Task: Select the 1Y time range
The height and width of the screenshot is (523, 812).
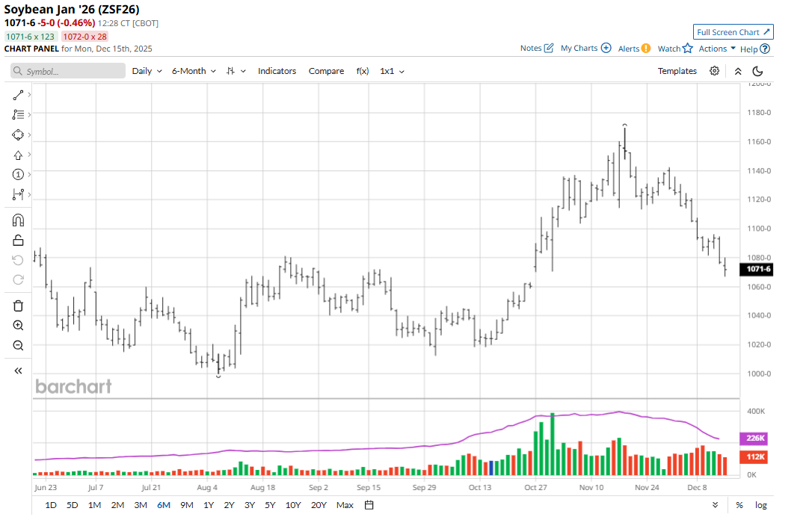Action: 208,505
